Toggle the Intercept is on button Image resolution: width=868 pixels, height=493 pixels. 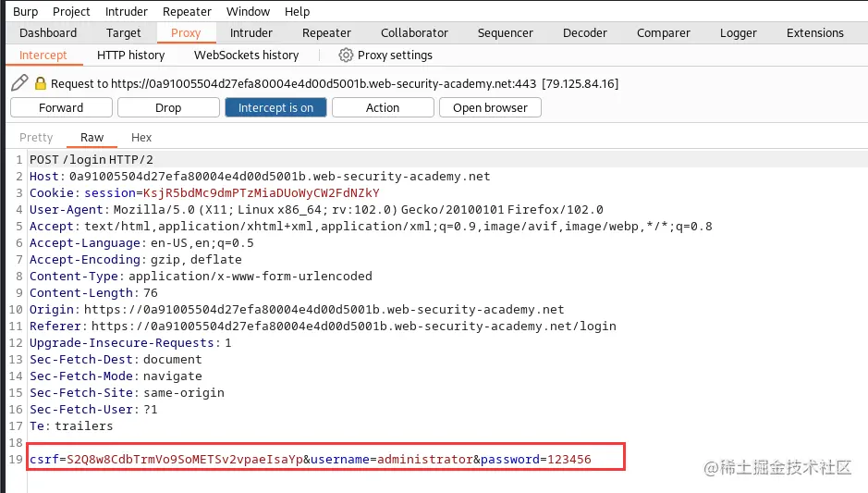pos(275,107)
